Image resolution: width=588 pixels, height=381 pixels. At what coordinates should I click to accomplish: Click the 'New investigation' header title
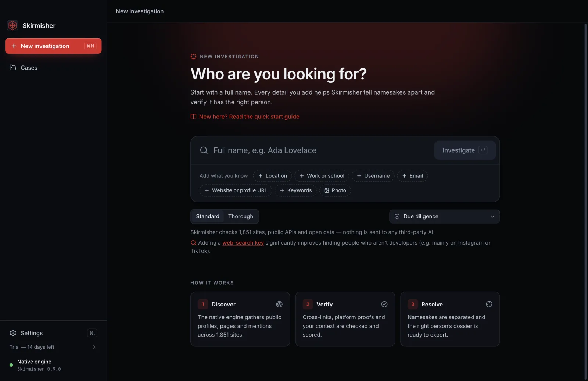pyautogui.click(x=140, y=11)
